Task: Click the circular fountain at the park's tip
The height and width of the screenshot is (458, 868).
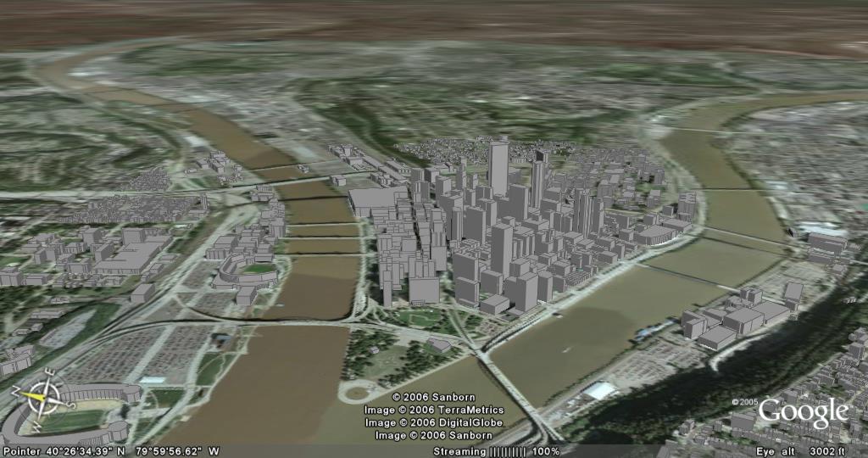Action: pos(357,393)
